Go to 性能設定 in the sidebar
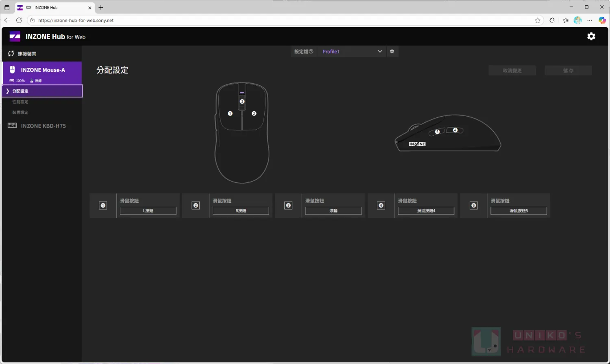The height and width of the screenshot is (364, 610). [20, 102]
